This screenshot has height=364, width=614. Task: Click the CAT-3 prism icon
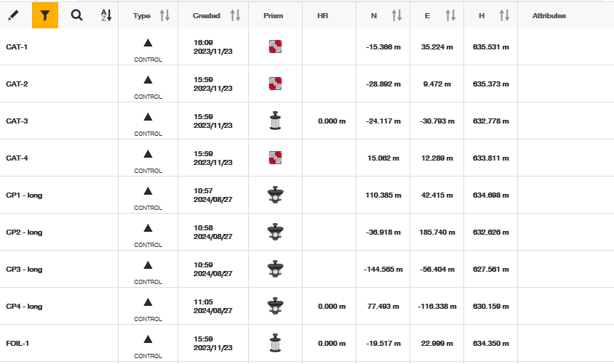275,121
